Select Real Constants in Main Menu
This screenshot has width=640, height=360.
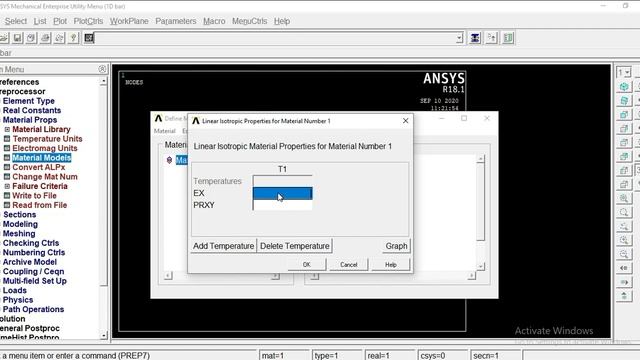32,110
